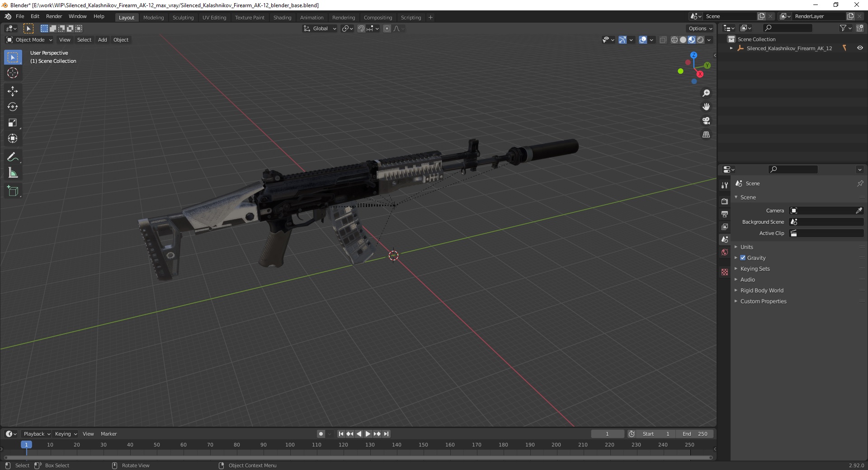Click the use preview range clock icon
This screenshot has width=868, height=470.
tap(632, 434)
